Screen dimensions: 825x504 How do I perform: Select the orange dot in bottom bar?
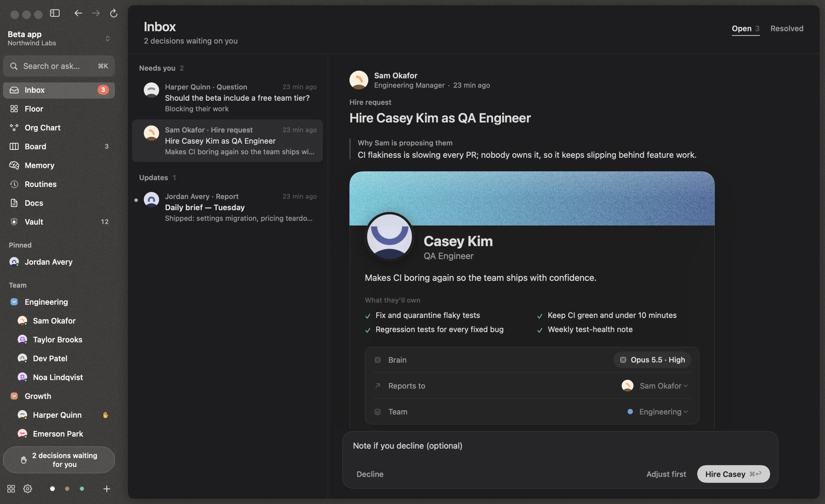[x=67, y=489]
